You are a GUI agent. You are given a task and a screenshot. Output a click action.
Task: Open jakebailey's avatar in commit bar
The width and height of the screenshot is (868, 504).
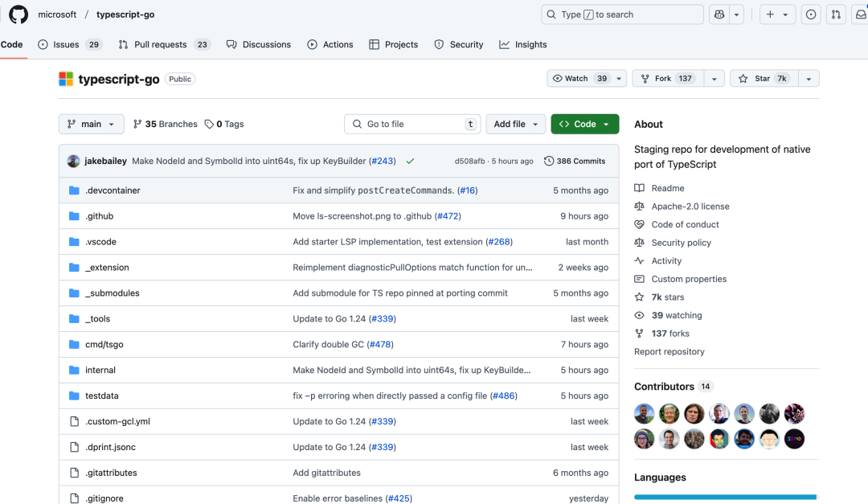[x=73, y=162]
